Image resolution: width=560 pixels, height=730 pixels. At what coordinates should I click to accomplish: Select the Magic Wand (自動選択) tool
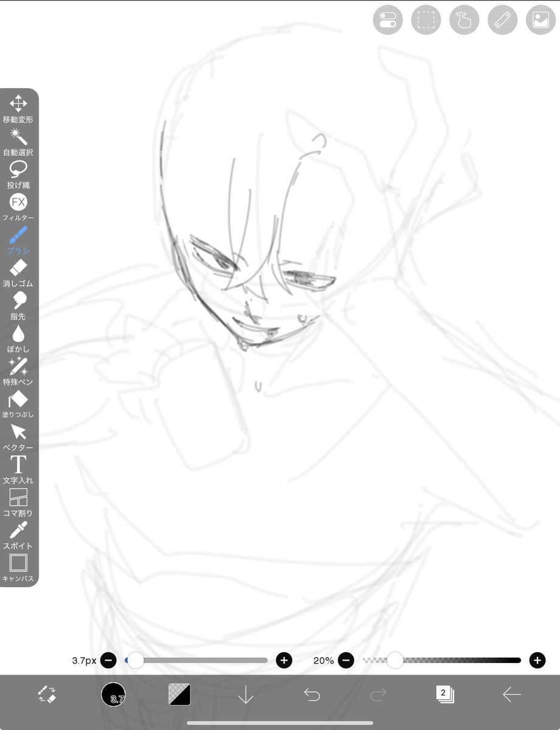[x=18, y=142]
